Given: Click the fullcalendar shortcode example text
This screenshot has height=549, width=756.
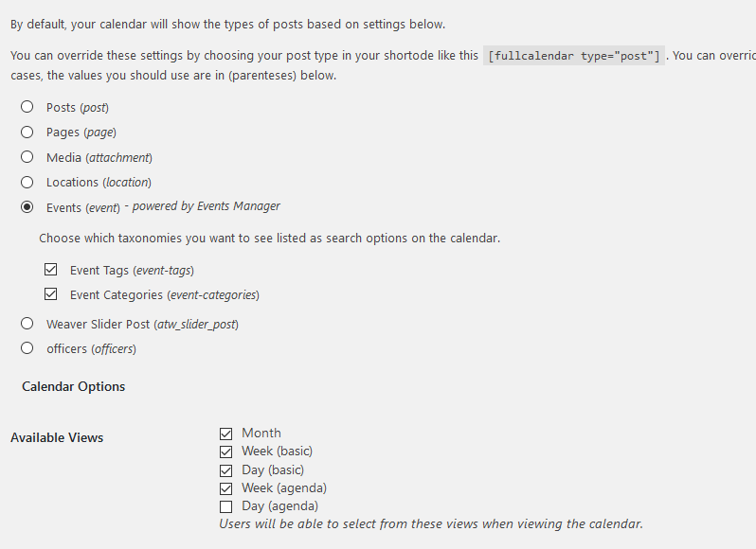Looking at the screenshot, I should (572, 56).
